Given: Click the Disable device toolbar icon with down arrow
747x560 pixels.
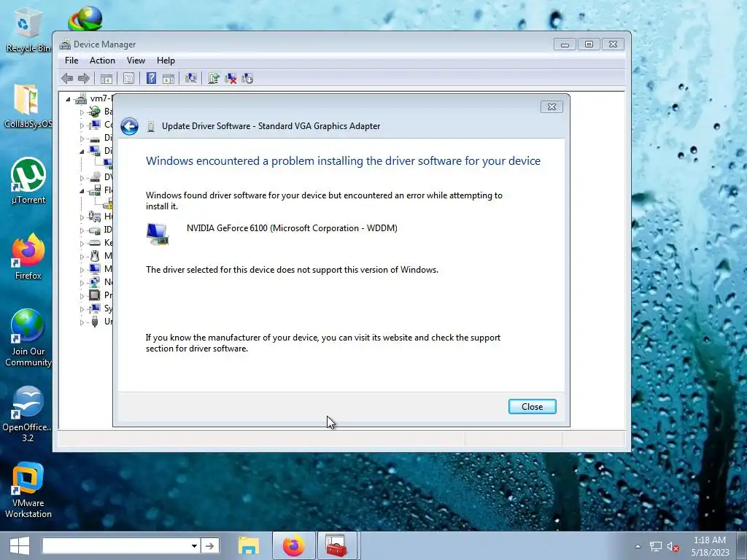Looking at the screenshot, I should (x=247, y=79).
